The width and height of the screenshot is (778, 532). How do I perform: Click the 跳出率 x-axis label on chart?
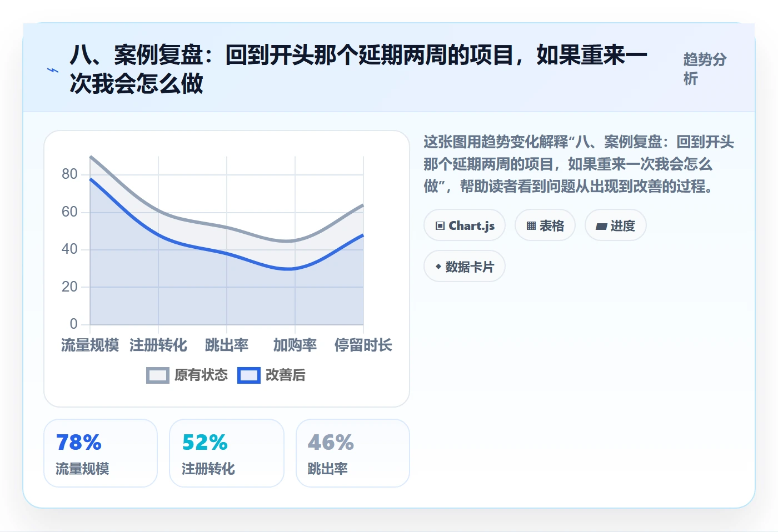(227, 345)
